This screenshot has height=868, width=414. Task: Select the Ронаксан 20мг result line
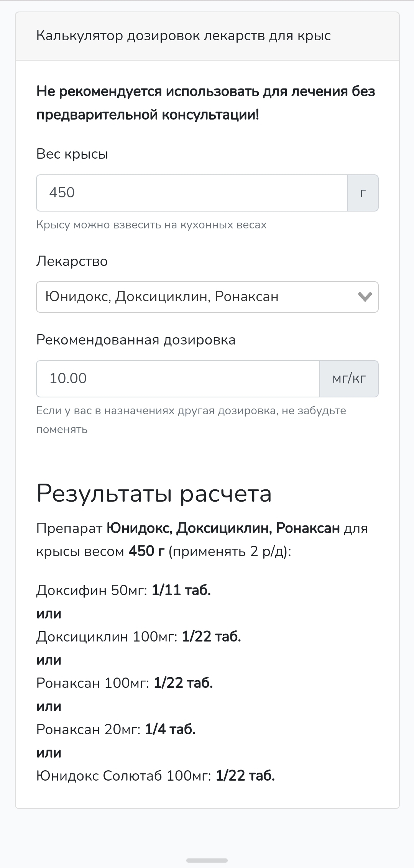(x=116, y=729)
